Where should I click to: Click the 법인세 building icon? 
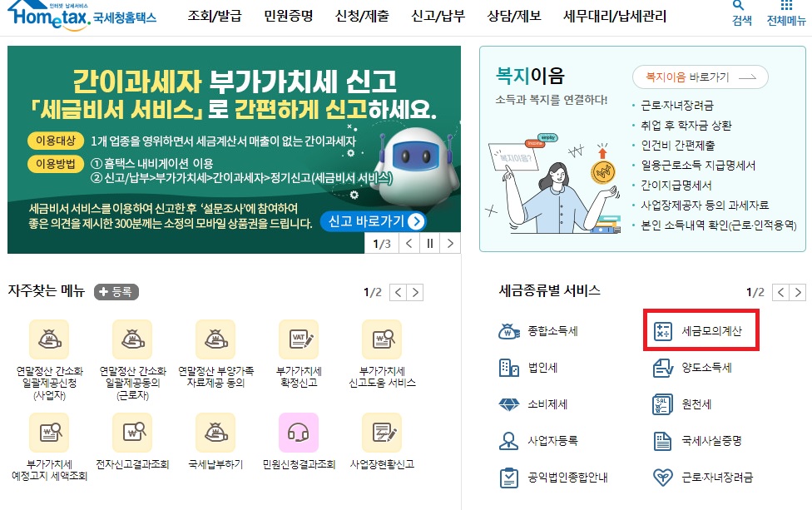(x=508, y=368)
